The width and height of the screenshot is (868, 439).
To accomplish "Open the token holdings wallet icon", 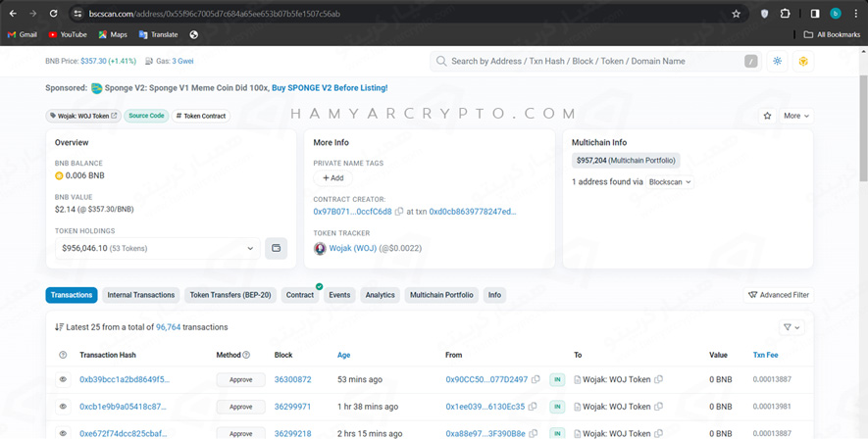I will [x=277, y=248].
